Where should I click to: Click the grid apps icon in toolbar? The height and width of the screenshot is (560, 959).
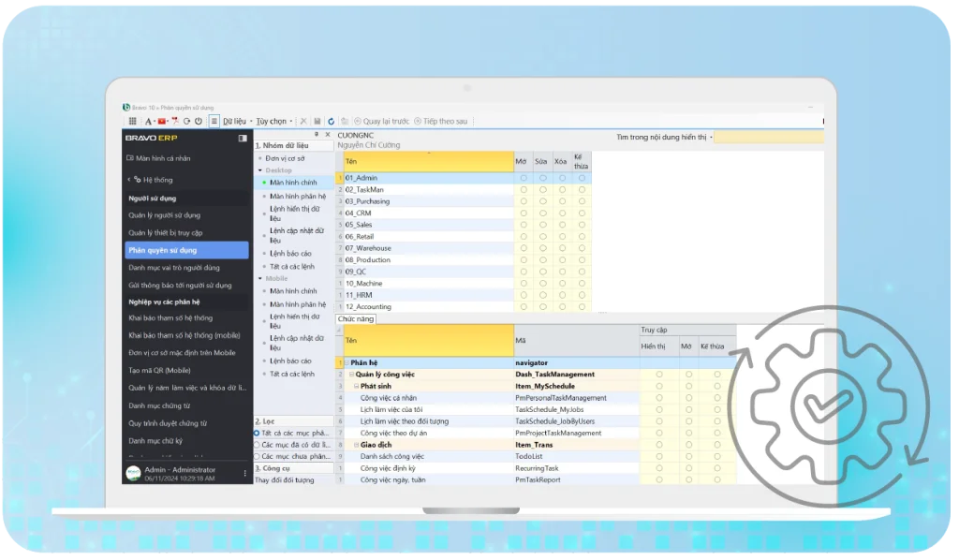click(x=130, y=121)
